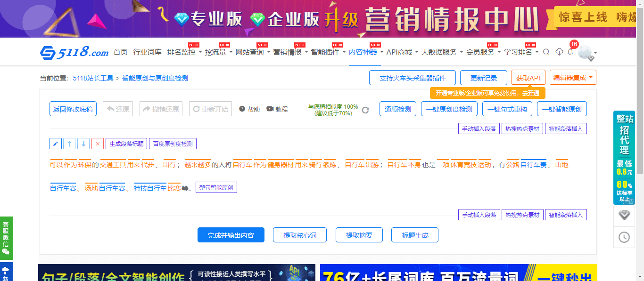Click 返回修改底稿 button
Image resolution: width=644 pixels, height=281 pixels.
pos(73,109)
